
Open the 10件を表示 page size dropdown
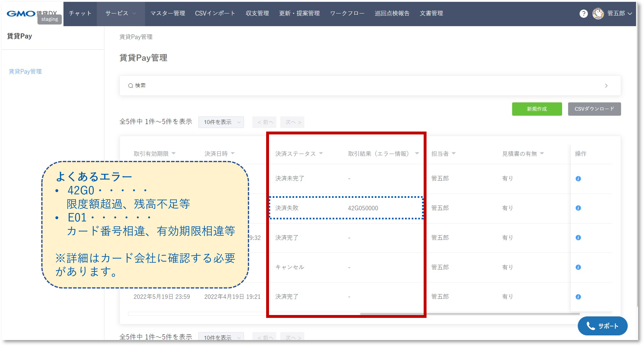(221, 122)
